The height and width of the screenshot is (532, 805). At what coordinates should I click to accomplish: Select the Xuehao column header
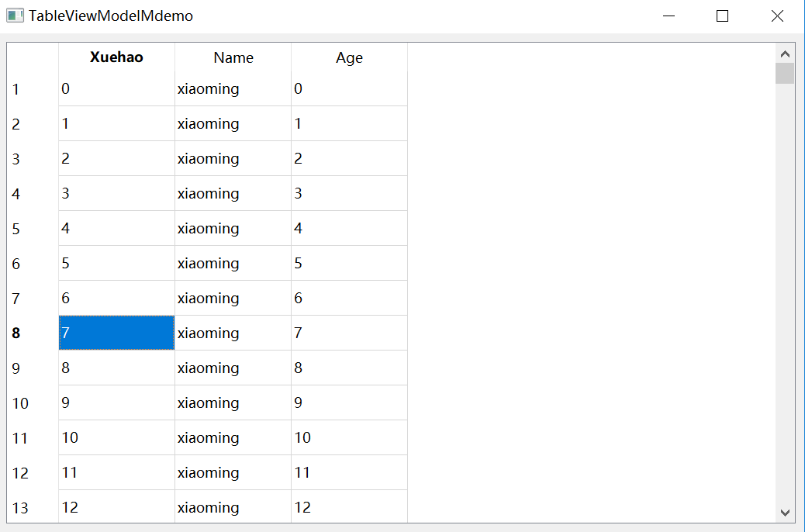tap(116, 57)
